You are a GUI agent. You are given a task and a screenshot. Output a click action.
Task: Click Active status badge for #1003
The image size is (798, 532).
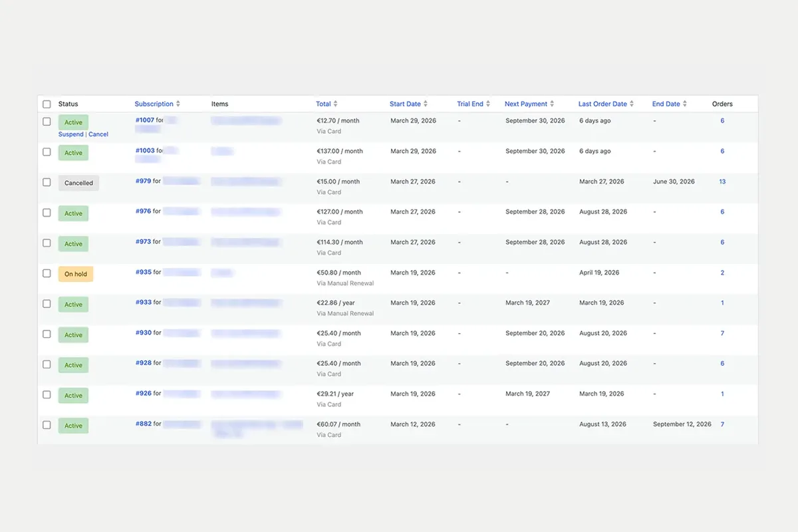click(73, 152)
